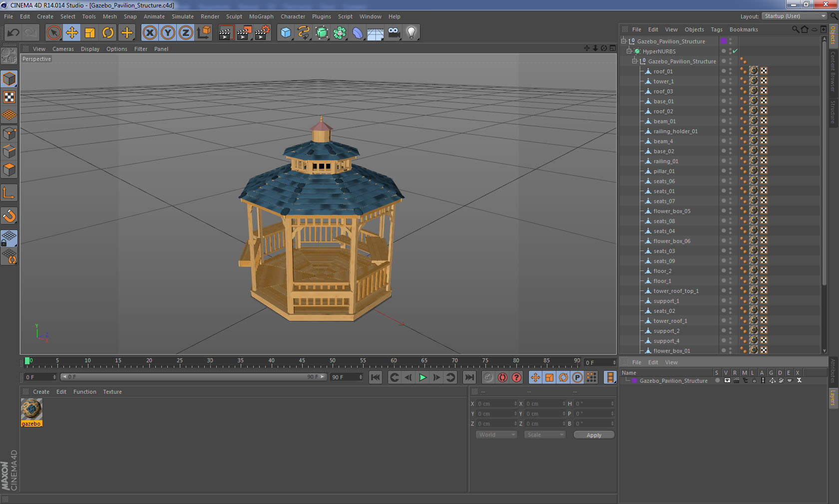This screenshot has width=839, height=504.
Task: Open the Scale mode dropdown
Action: click(x=544, y=435)
